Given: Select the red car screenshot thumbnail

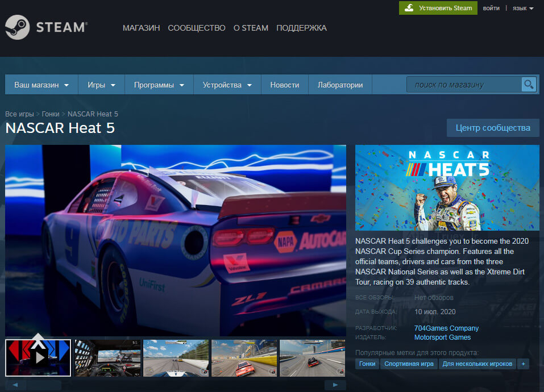Looking at the screenshot, I should pyautogui.click(x=244, y=358).
